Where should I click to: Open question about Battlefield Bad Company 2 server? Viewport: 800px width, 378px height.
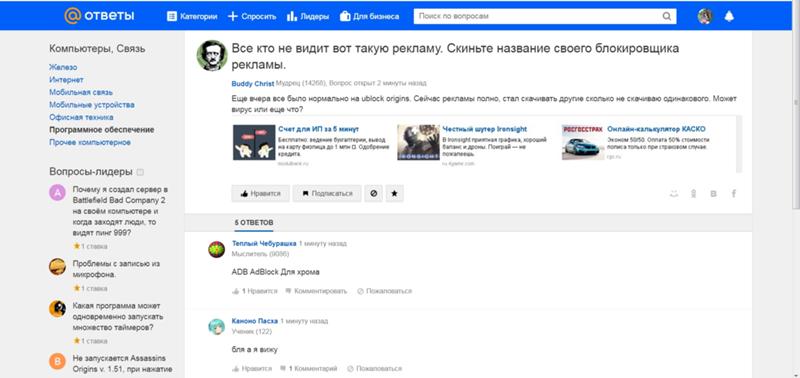point(120,211)
